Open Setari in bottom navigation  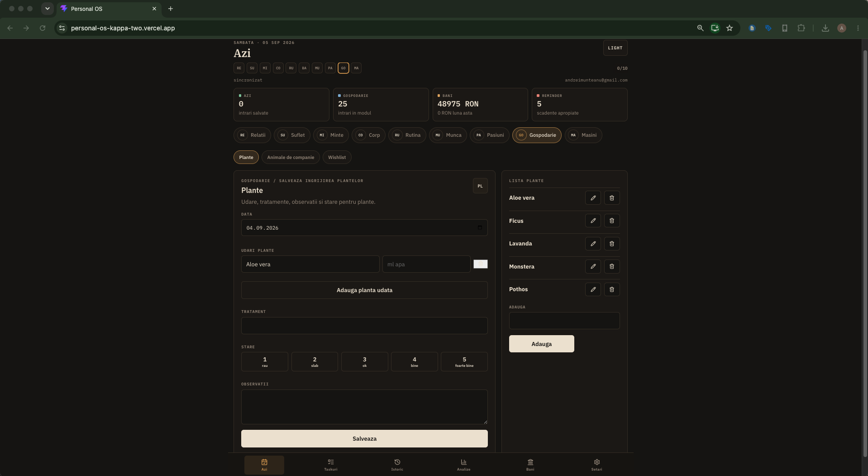597,465
